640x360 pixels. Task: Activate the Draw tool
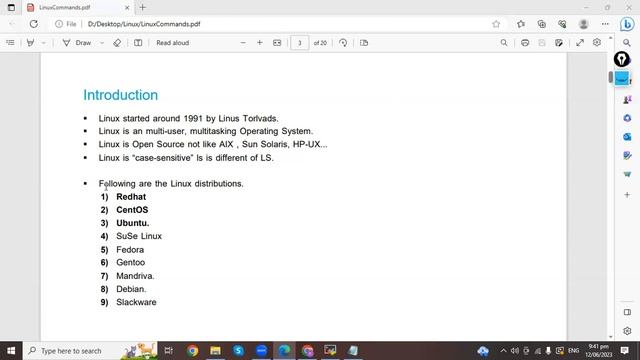click(x=77, y=42)
